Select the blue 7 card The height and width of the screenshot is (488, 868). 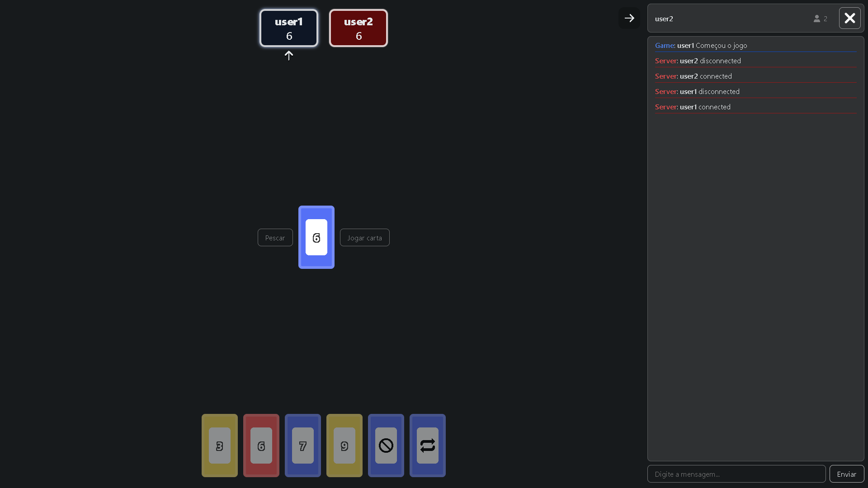302,446
